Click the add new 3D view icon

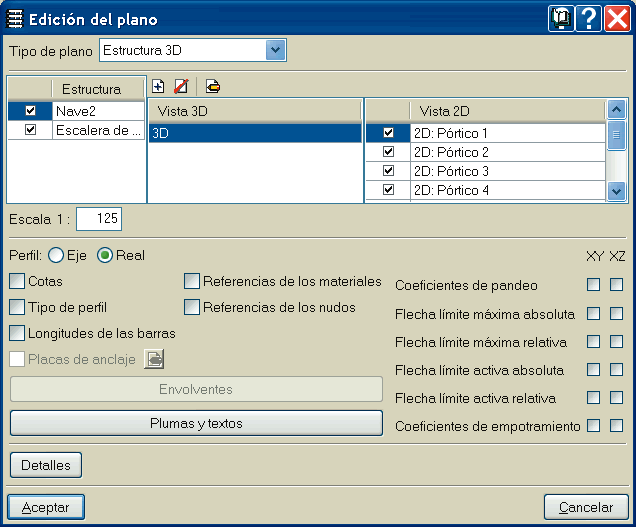coord(158,86)
